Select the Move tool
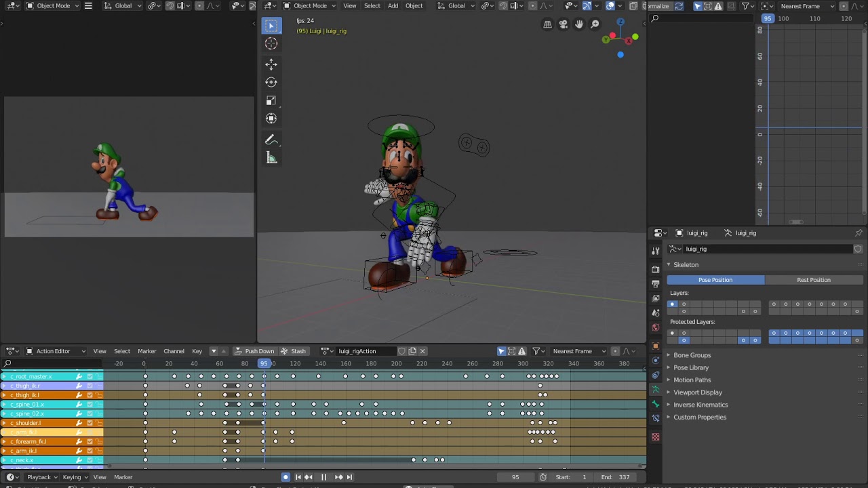Screen dimensions: 868x488 point(271,64)
